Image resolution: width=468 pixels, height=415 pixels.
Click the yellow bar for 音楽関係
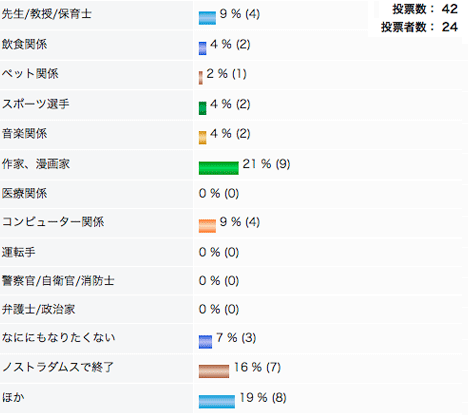[202, 138]
